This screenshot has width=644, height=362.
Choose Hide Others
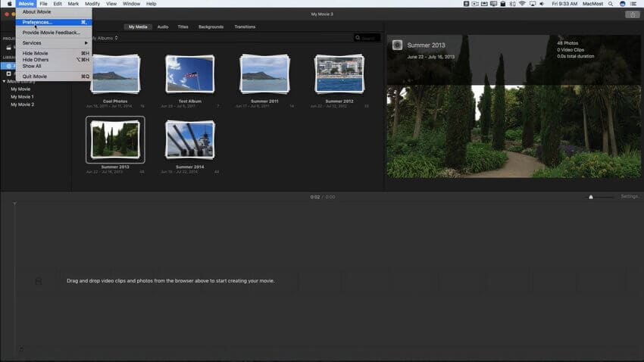pyautogui.click(x=54, y=60)
